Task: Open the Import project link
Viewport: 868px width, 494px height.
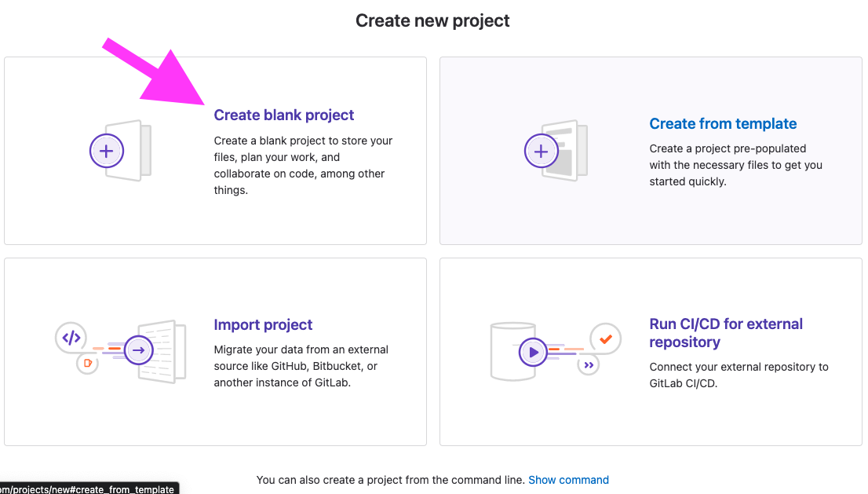Action: pos(263,324)
